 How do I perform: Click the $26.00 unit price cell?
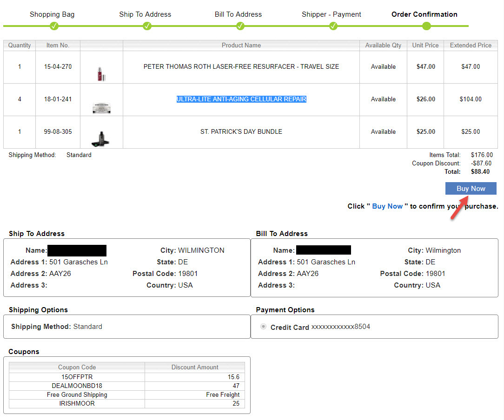pyautogui.click(x=425, y=99)
